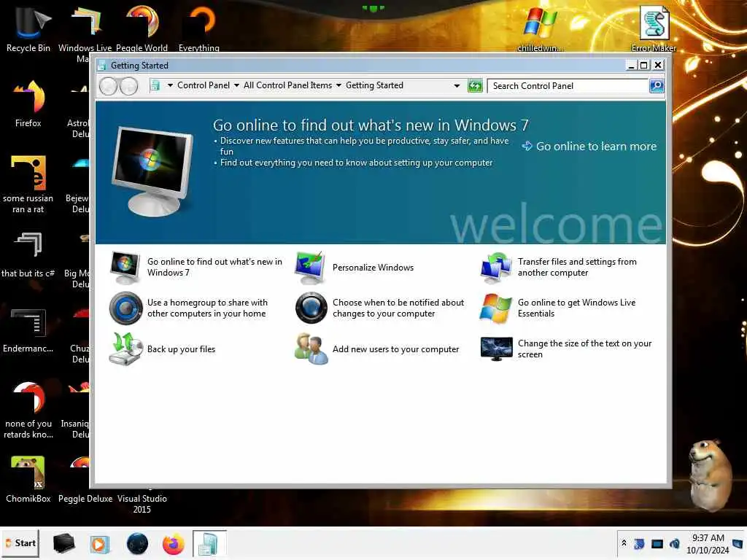Expand the All Control Panel Items dropdown
The image size is (747, 560).
[338, 86]
